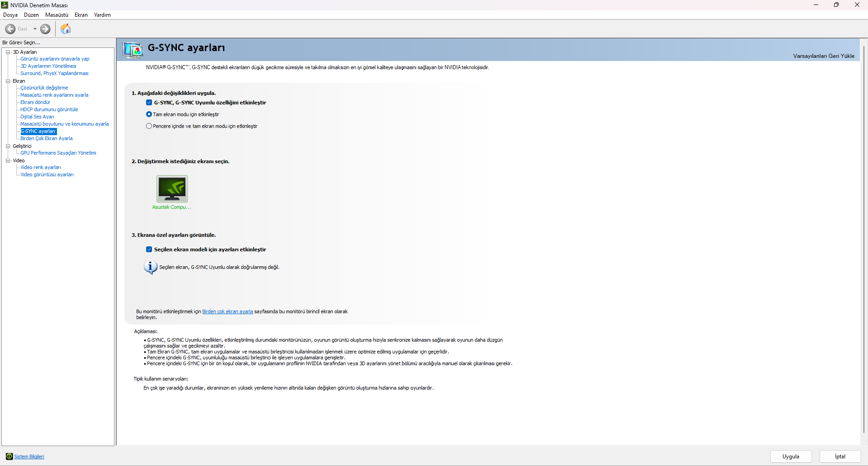Open Görüntü ayarlarını önayarla yap
The image size is (868, 466).
55,59
